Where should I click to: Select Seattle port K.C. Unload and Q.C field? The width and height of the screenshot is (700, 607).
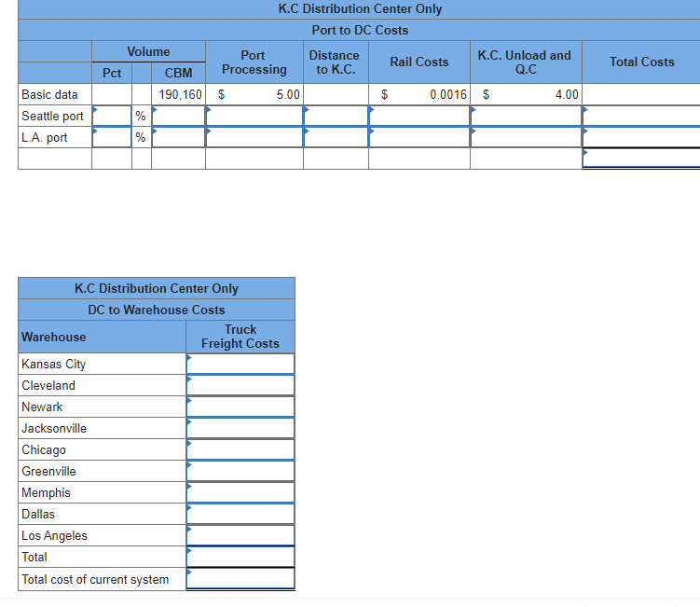(526, 116)
